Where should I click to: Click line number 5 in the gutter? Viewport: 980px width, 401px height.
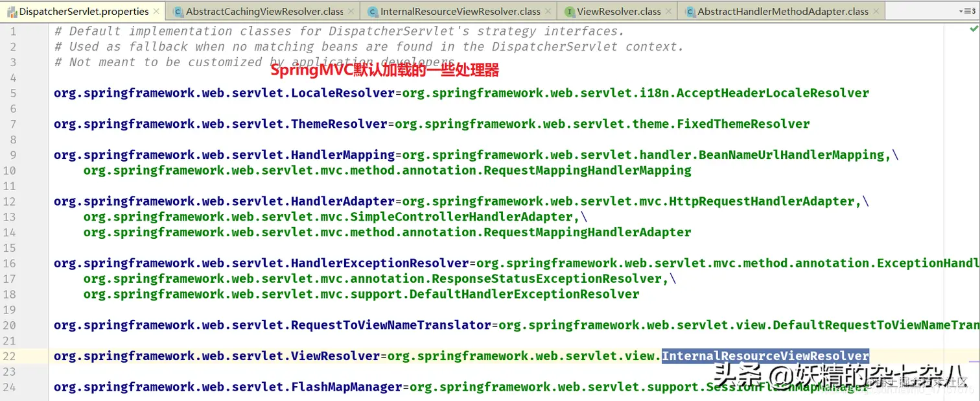pos(14,93)
